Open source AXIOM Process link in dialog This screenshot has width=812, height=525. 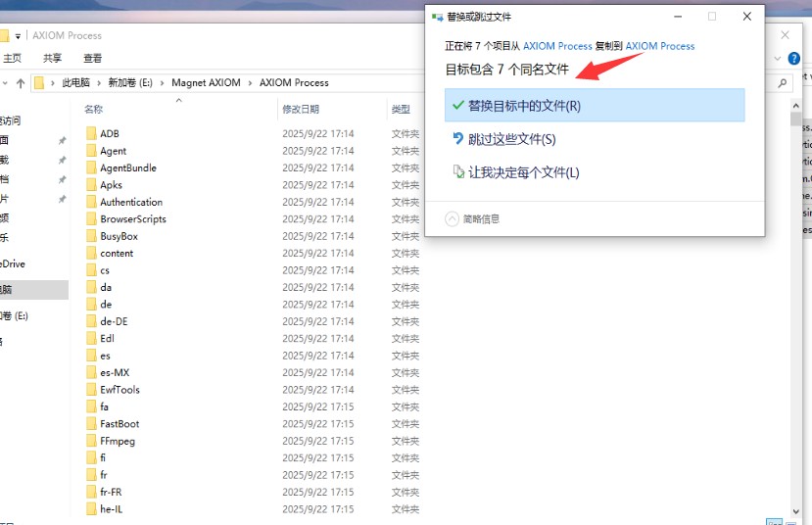point(557,46)
